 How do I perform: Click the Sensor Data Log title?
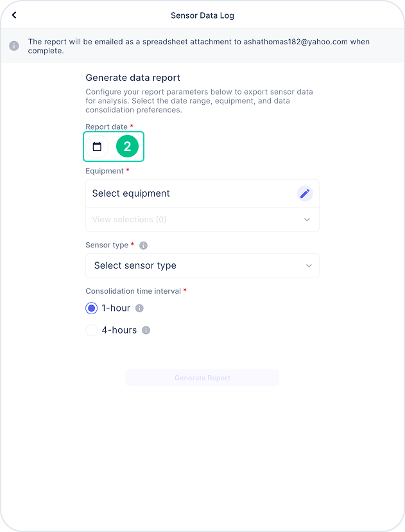202,15
